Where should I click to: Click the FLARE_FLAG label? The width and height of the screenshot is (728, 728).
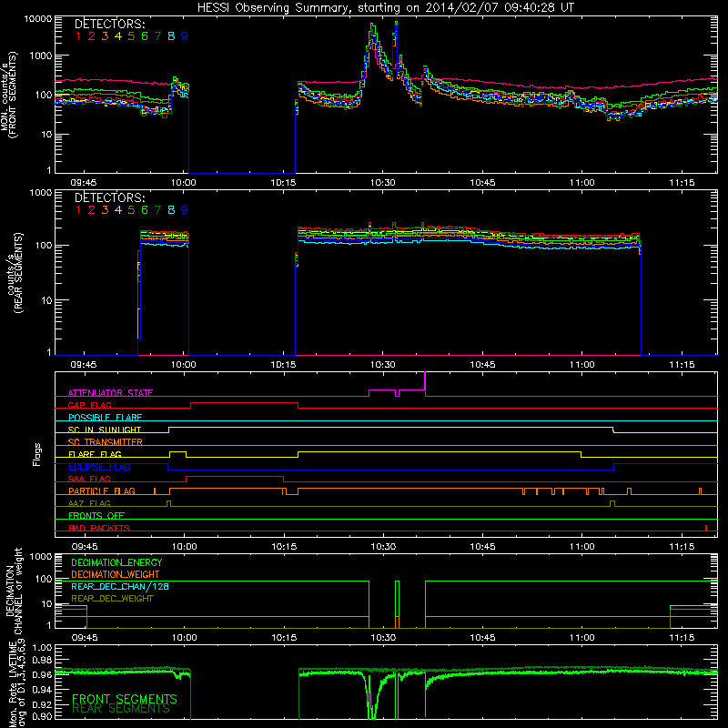coord(95,454)
